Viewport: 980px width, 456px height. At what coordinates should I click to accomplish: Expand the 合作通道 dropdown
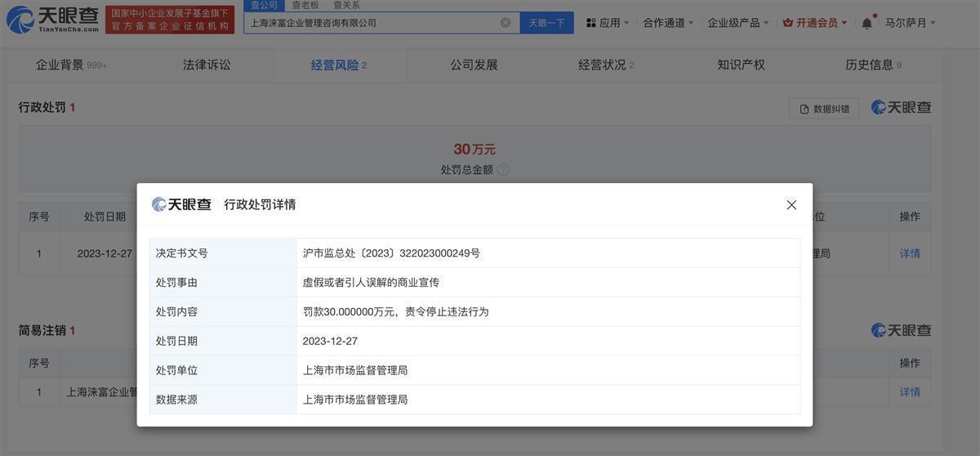[x=668, y=23]
